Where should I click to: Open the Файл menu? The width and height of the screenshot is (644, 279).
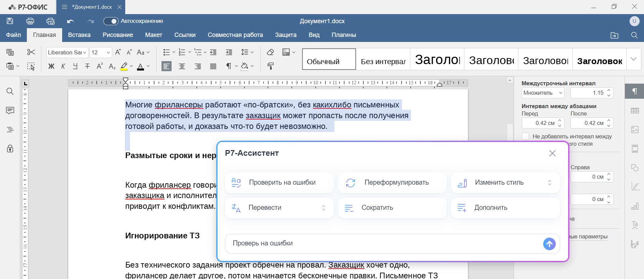(13, 35)
